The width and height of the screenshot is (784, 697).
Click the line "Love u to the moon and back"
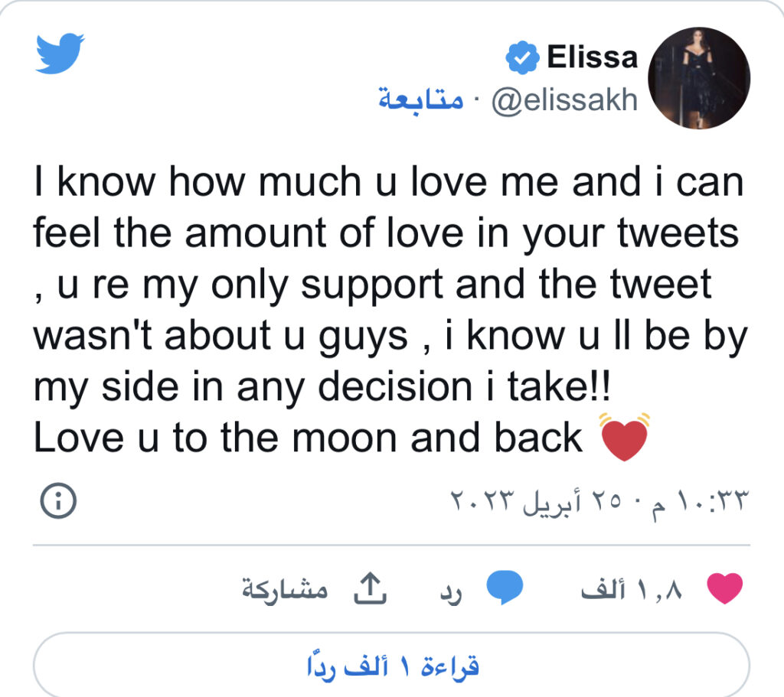309,438
